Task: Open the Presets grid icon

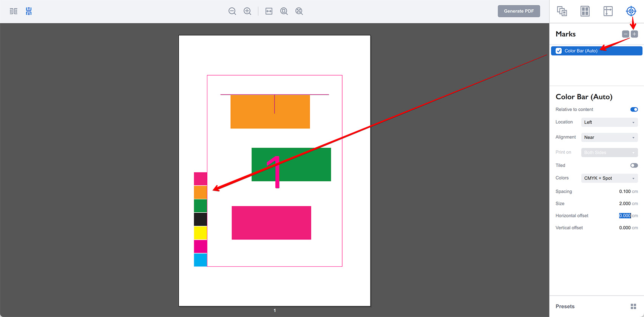Action: click(x=633, y=306)
